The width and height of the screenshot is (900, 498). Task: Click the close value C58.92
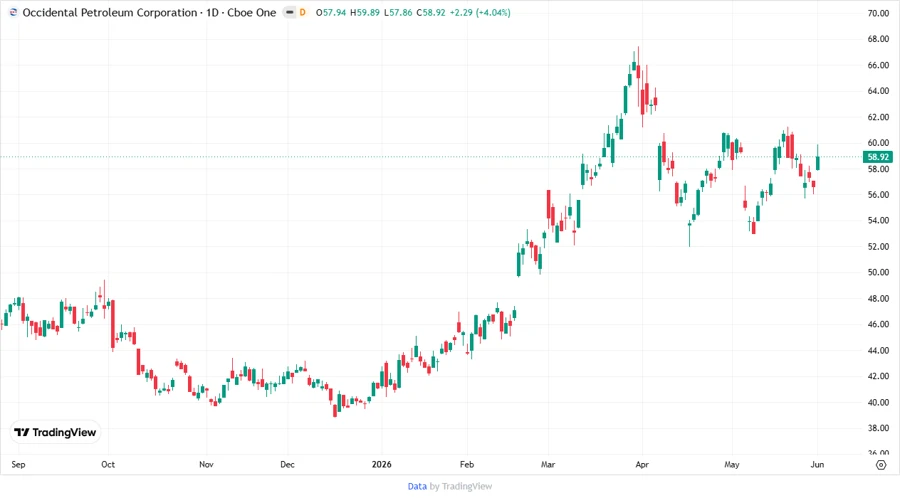[x=430, y=12]
